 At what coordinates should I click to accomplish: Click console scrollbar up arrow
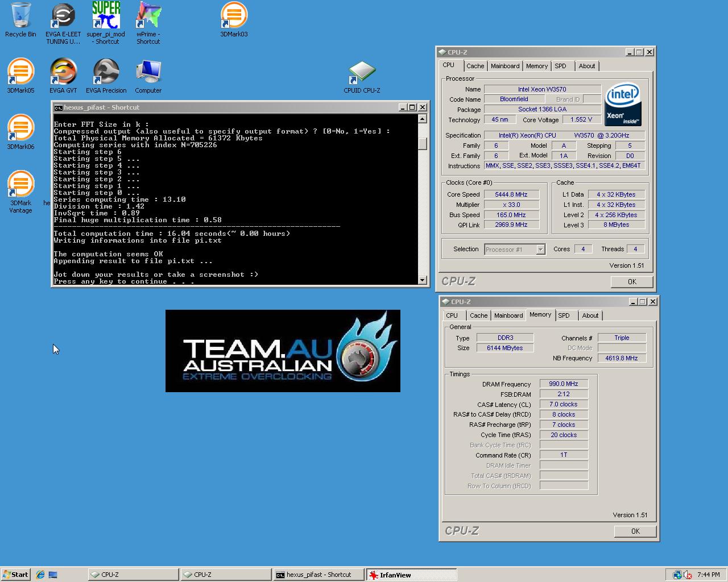point(422,119)
